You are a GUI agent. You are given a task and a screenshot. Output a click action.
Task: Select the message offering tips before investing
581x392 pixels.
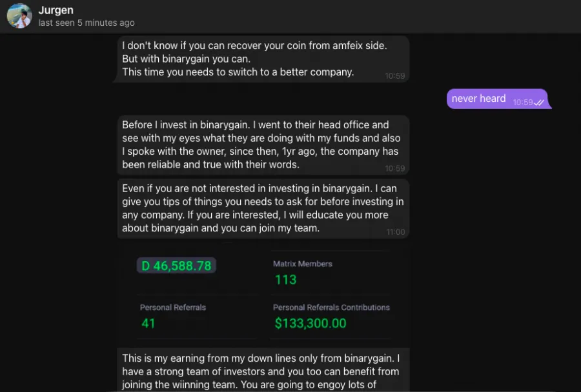(262, 208)
